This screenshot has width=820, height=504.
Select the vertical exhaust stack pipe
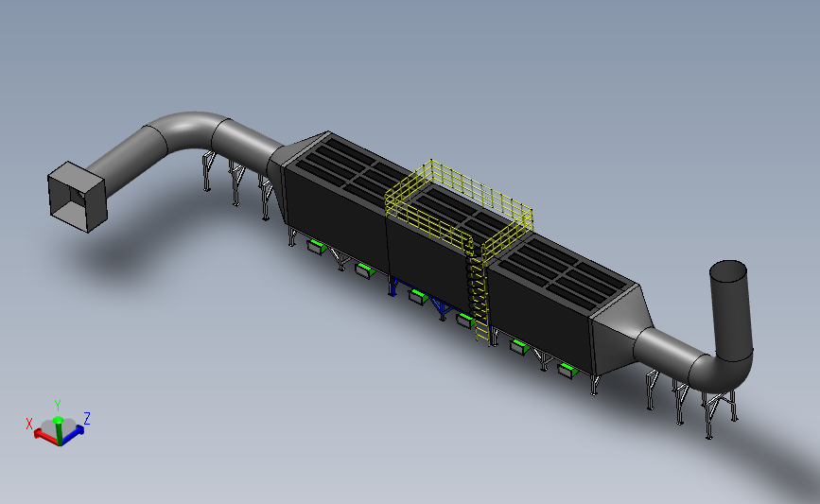click(x=731, y=310)
